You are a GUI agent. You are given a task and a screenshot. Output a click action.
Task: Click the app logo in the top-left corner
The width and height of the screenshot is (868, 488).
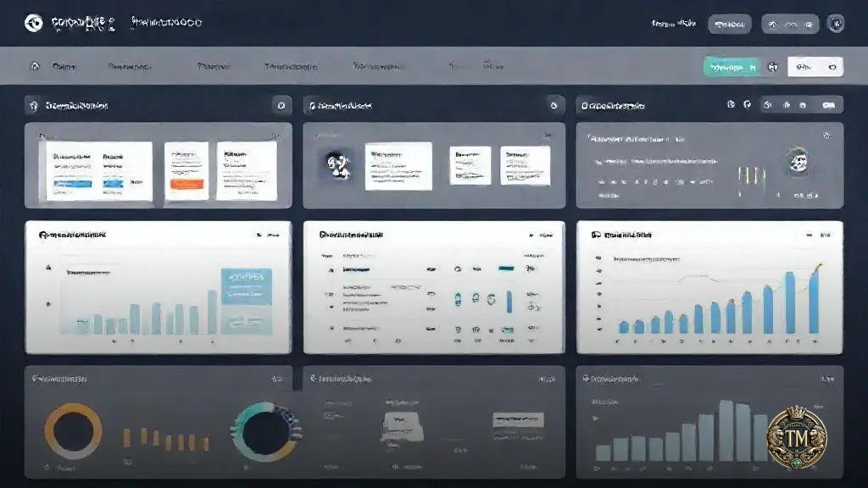(x=34, y=24)
